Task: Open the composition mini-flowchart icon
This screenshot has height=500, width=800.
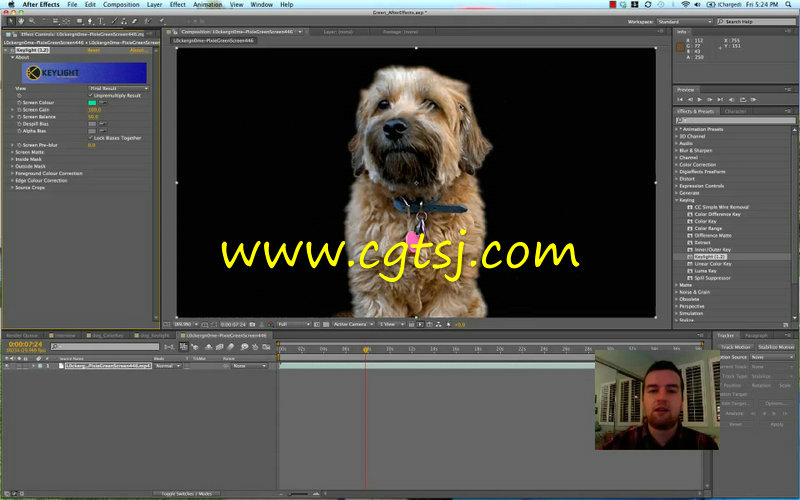Action: click(x=169, y=347)
